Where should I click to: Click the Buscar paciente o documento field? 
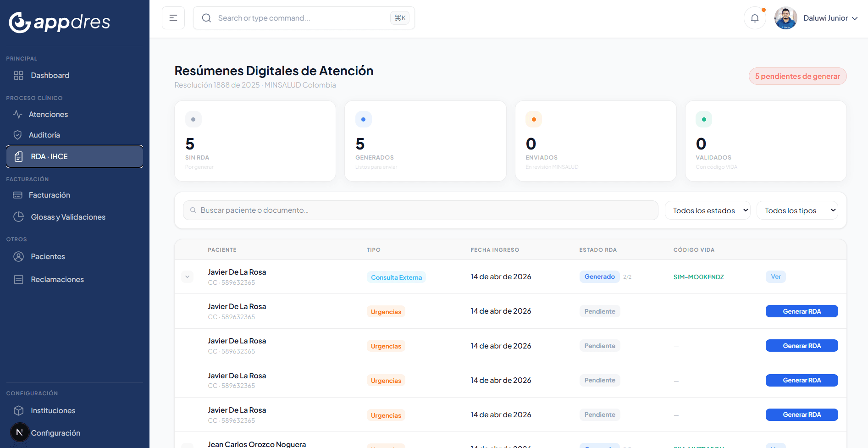[420, 210]
